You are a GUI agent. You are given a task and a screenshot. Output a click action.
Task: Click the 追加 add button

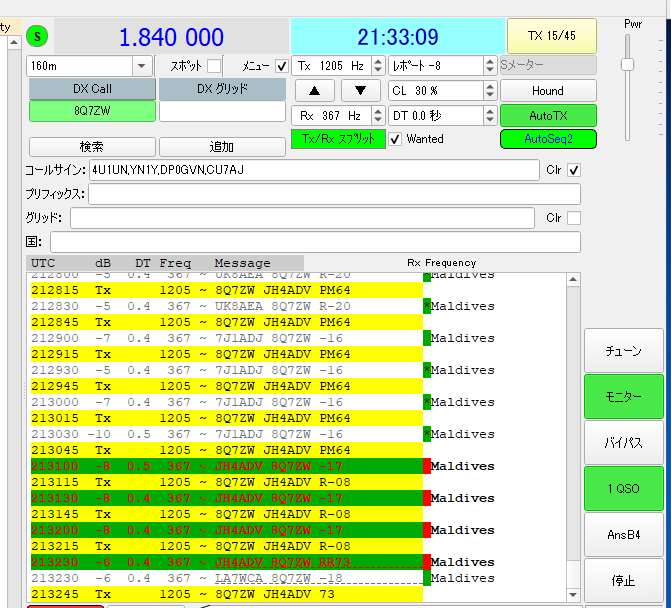click(222, 147)
